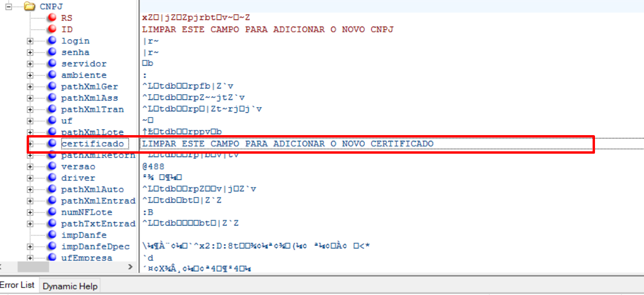
Task: Click the certificado value 'LIMPAR ESTE CAMPO PARA ADICIONAR O NOVO CERTIFICADO'
Action: click(288, 144)
